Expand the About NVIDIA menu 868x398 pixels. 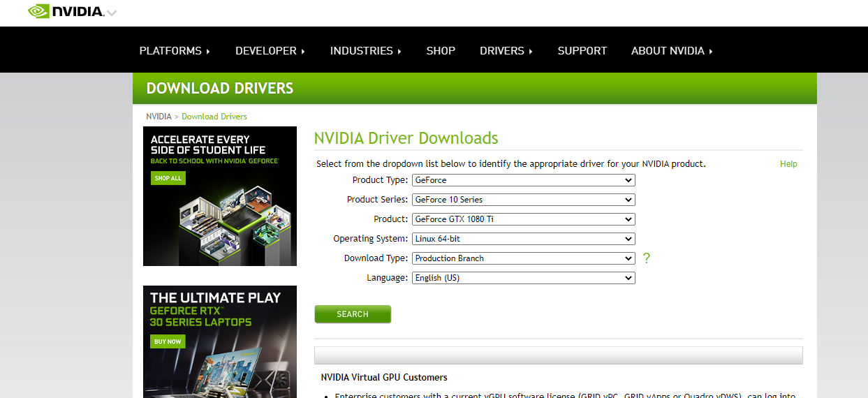(x=672, y=51)
